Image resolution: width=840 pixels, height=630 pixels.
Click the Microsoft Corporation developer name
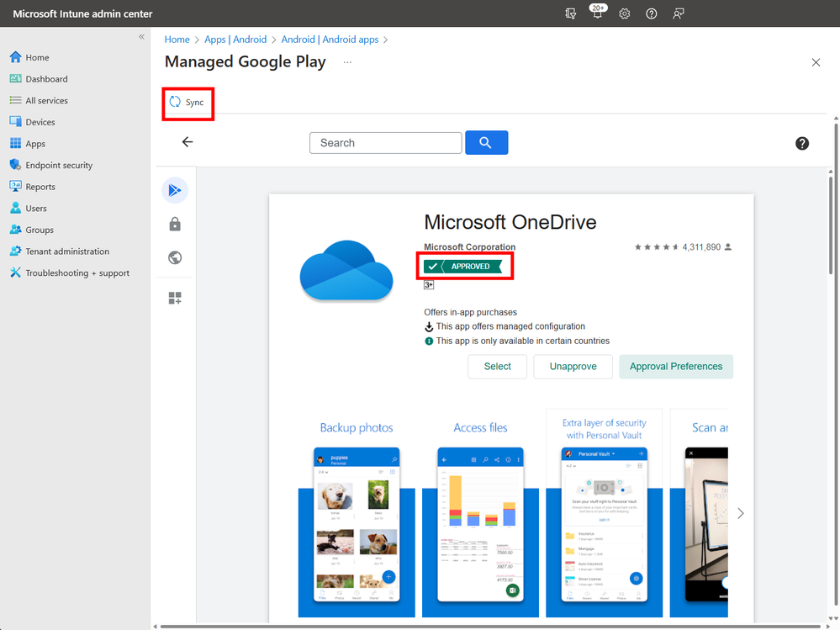(x=469, y=247)
